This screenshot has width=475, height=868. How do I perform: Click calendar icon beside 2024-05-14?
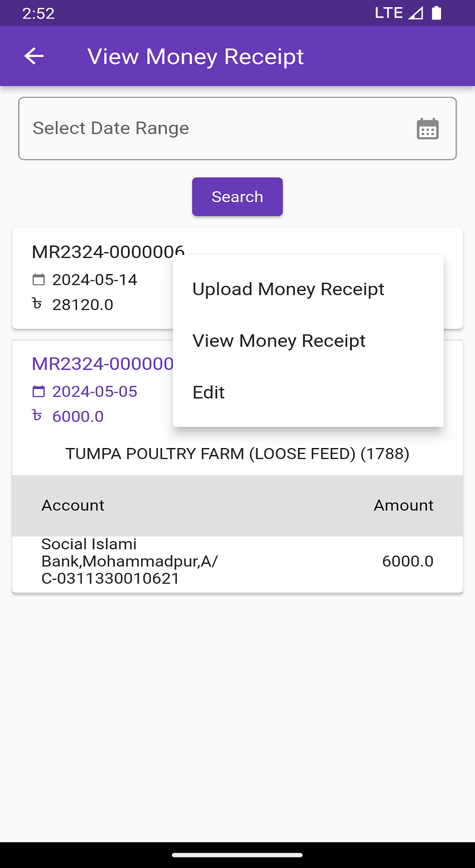[x=38, y=280]
